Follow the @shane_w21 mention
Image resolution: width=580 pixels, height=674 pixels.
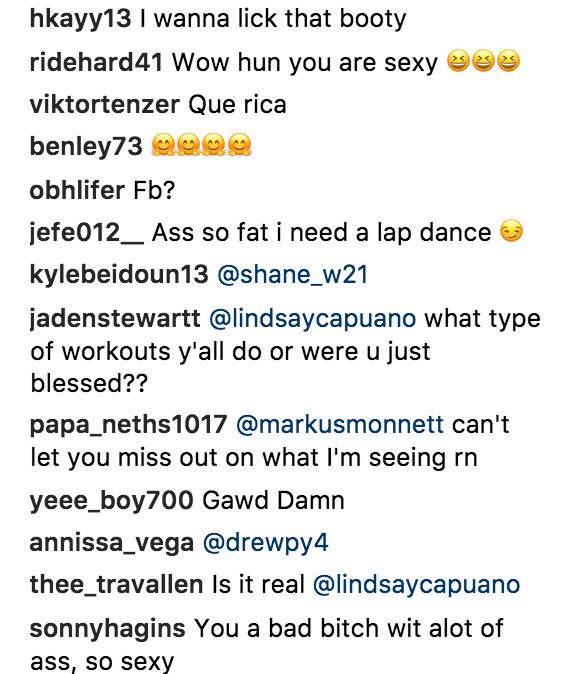tap(292, 275)
